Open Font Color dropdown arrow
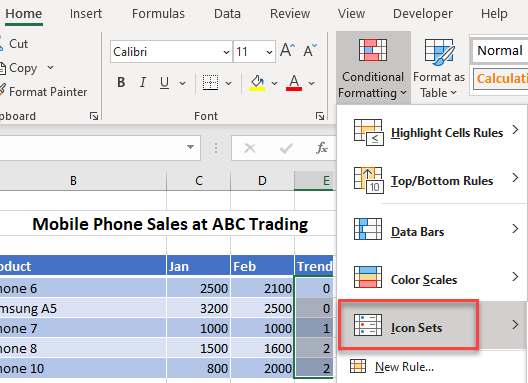The height and width of the screenshot is (383, 528). [x=311, y=83]
